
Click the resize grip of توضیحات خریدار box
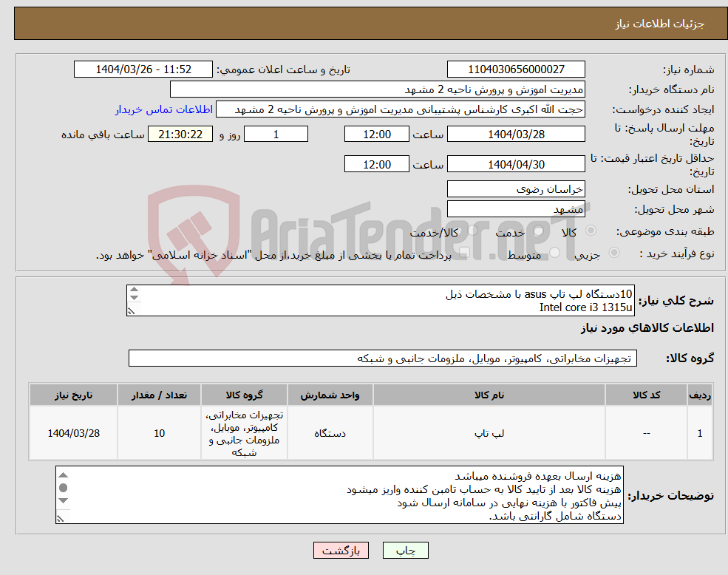tap(60, 519)
